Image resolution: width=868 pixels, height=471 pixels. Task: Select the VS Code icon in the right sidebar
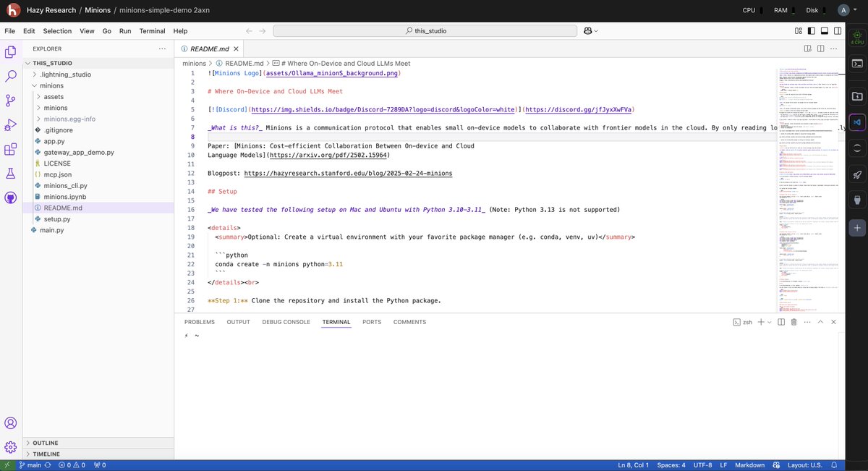pyautogui.click(x=856, y=122)
